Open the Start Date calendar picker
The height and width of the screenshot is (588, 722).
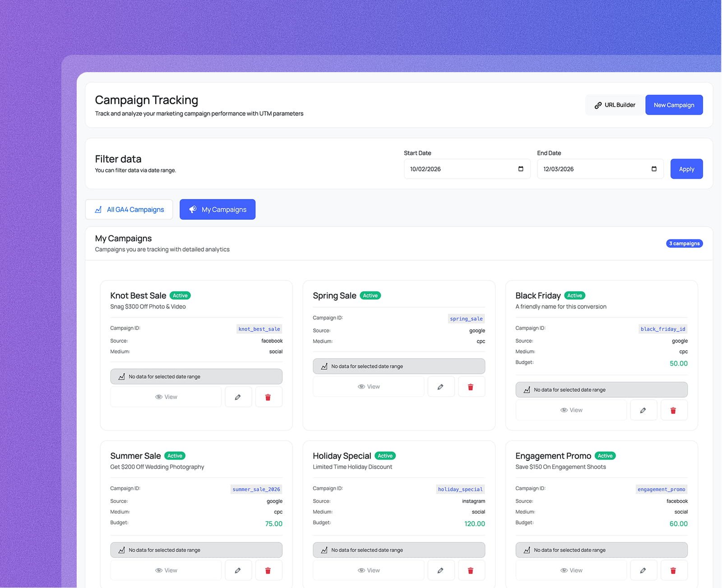521,169
